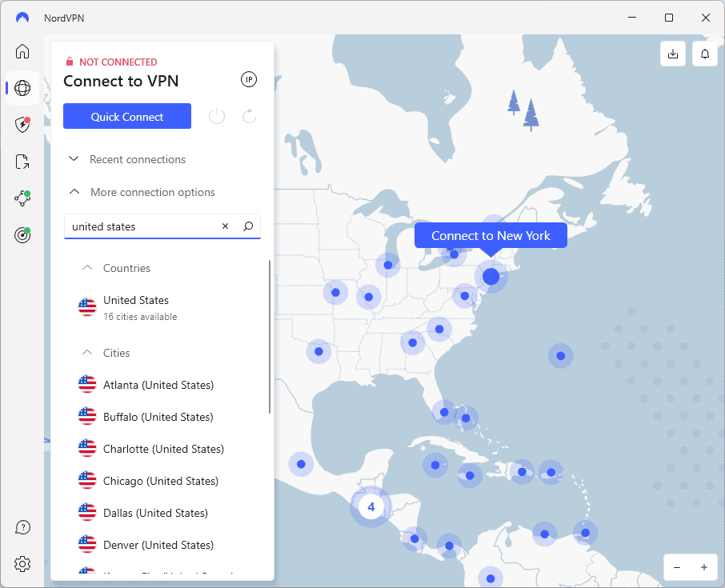Click the power disconnect icon

217,116
